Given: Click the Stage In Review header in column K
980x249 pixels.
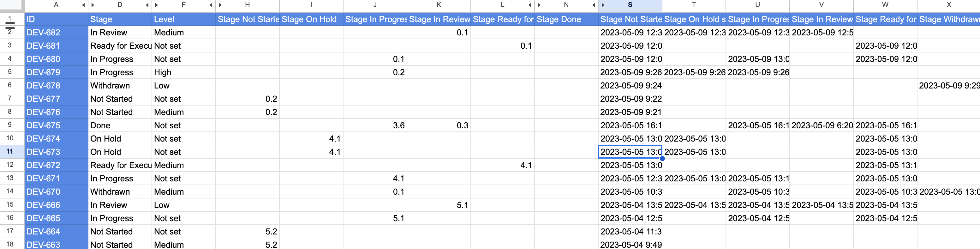Looking at the screenshot, I should point(439,19).
